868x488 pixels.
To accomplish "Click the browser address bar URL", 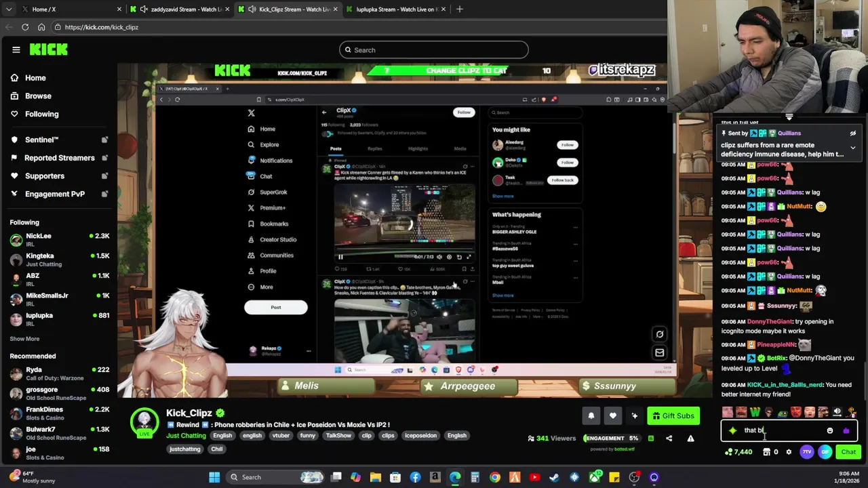I will coord(102,27).
